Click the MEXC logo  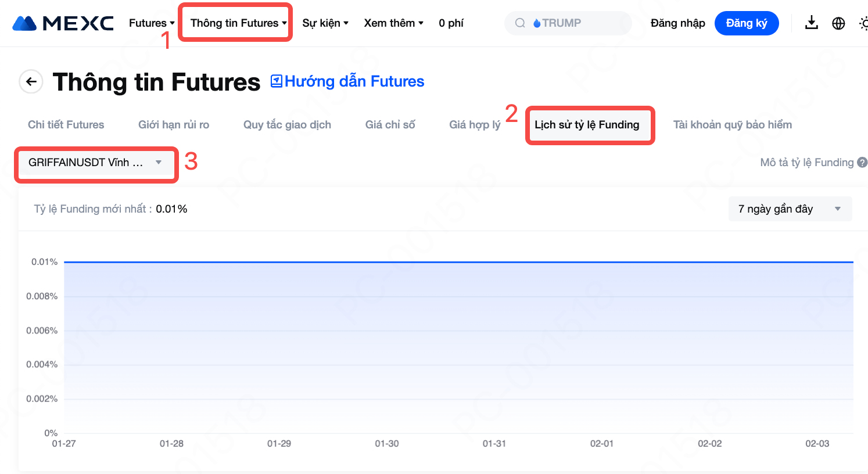(x=63, y=23)
